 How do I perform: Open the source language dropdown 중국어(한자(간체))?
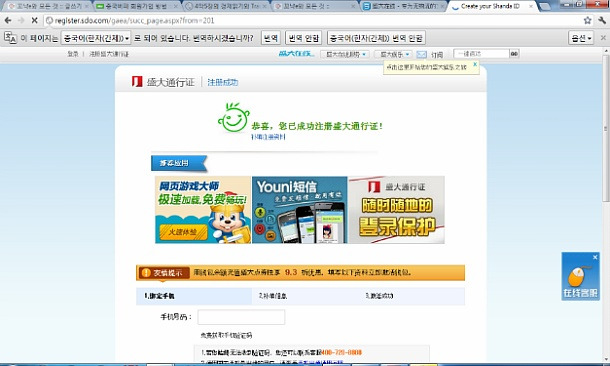[96, 38]
